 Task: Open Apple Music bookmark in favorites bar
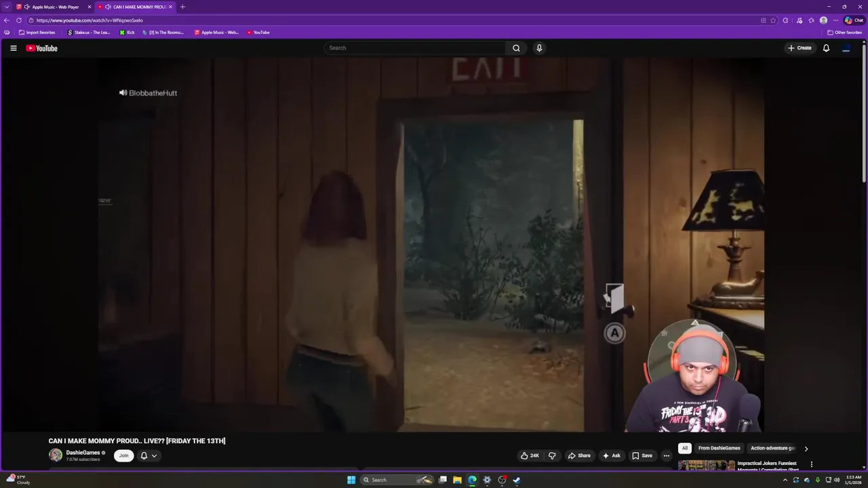216,33
